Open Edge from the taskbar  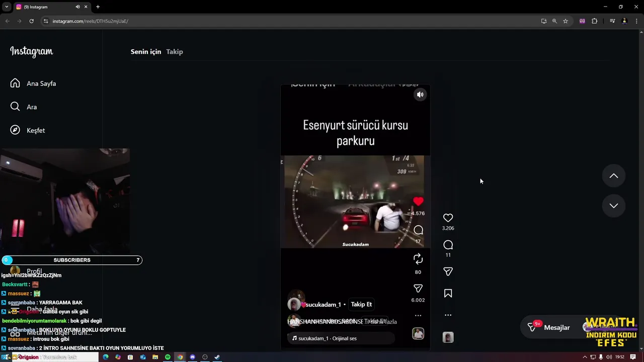point(106,357)
